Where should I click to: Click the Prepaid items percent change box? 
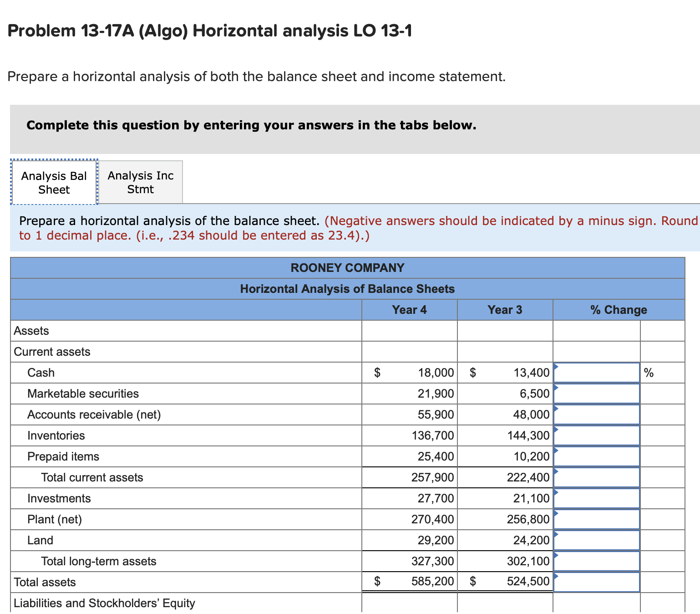(x=596, y=456)
